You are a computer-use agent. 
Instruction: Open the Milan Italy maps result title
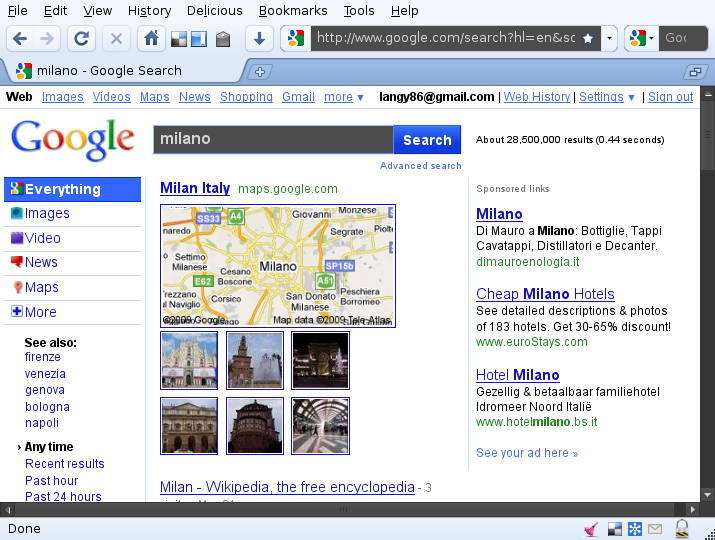195,188
